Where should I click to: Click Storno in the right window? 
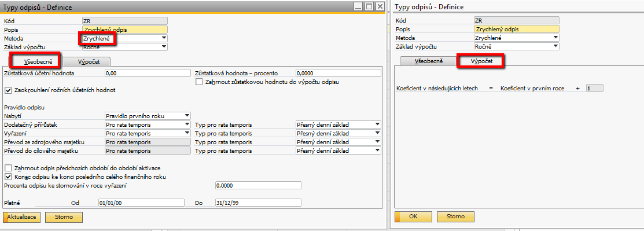pyautogui.click(x=455, y=217)
